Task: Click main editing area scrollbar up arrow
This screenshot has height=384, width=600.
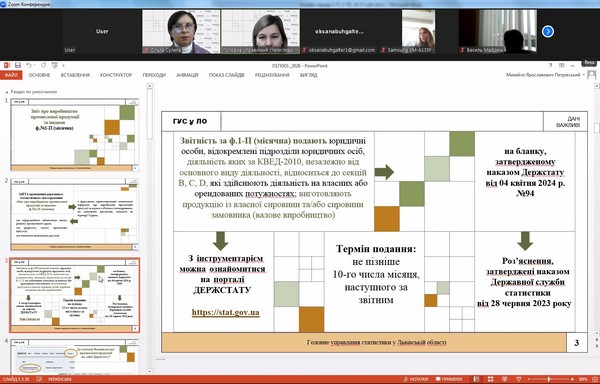Action: pos(597,86)
